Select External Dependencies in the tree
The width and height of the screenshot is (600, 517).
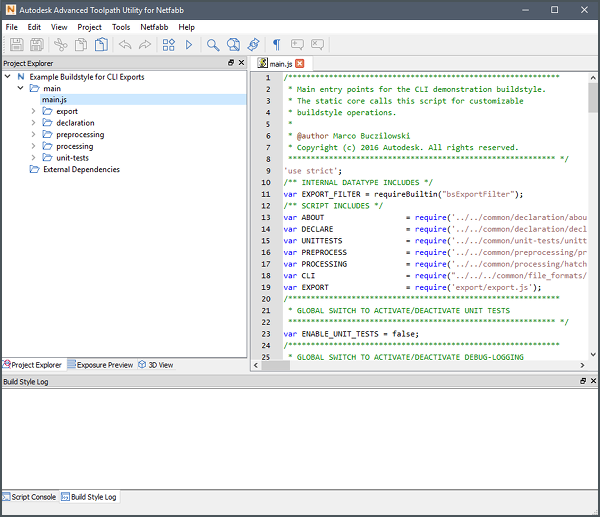point(78,169)
